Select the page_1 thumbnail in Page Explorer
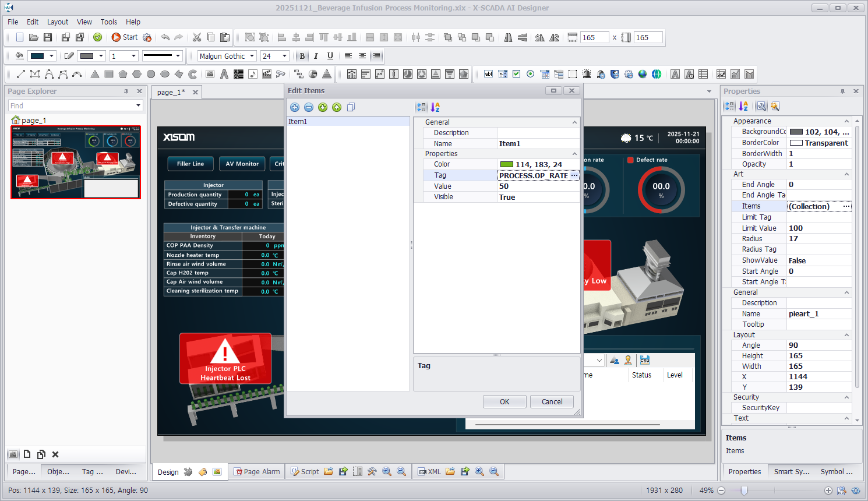Viewport: 868px width, 501px height. [76, 163]
